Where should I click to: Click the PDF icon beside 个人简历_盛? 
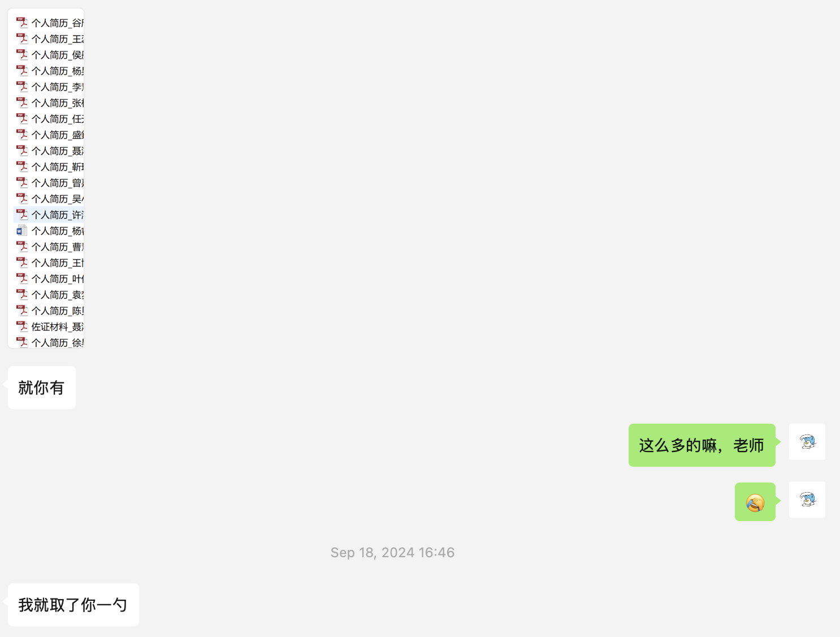[21, 135]
